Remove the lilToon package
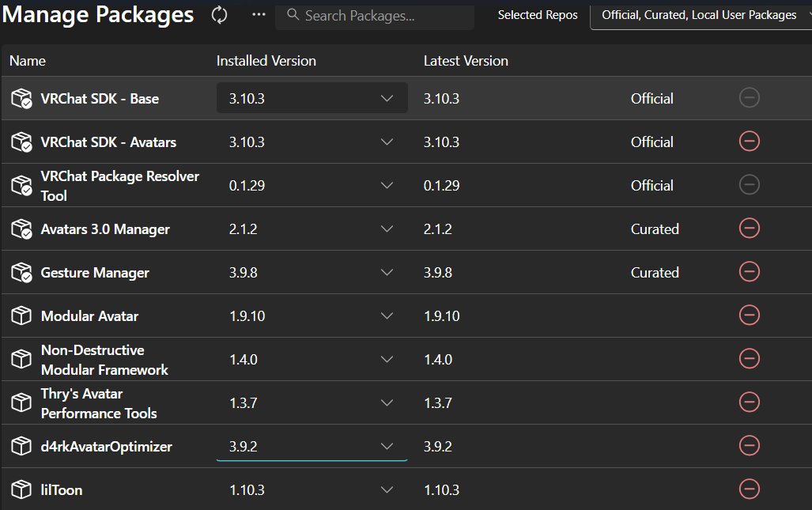The width and height of the screenshot is (812, 510). coord(749,489)
